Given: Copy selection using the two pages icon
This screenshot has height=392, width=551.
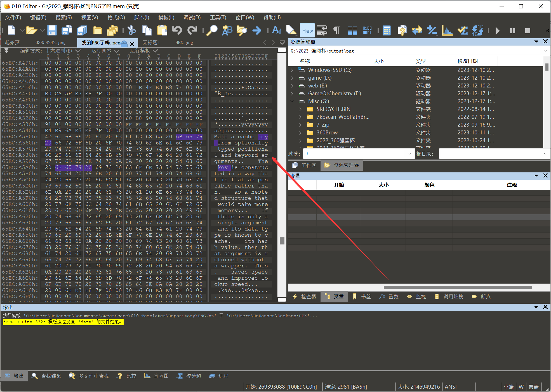Looking at the screenshot, I should point(147,30).
